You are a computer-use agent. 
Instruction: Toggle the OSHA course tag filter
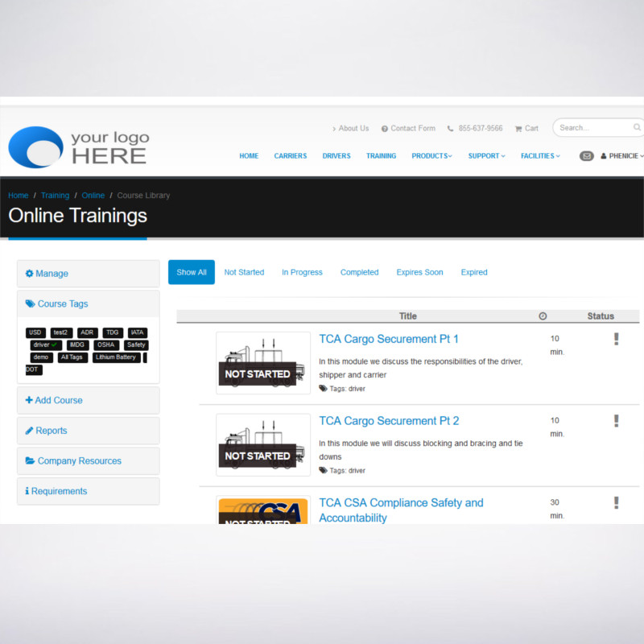pyautogui.click(x=105, y=345)
